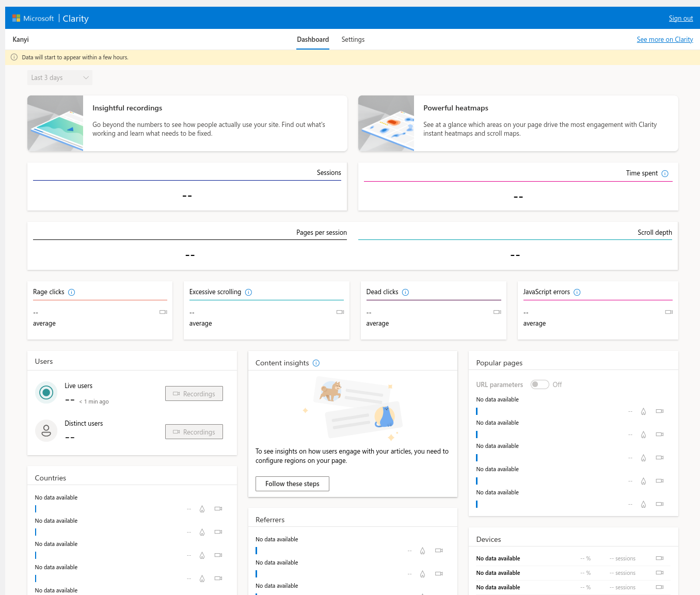Click the Rage clicks info icon

(x=72, y=292)
